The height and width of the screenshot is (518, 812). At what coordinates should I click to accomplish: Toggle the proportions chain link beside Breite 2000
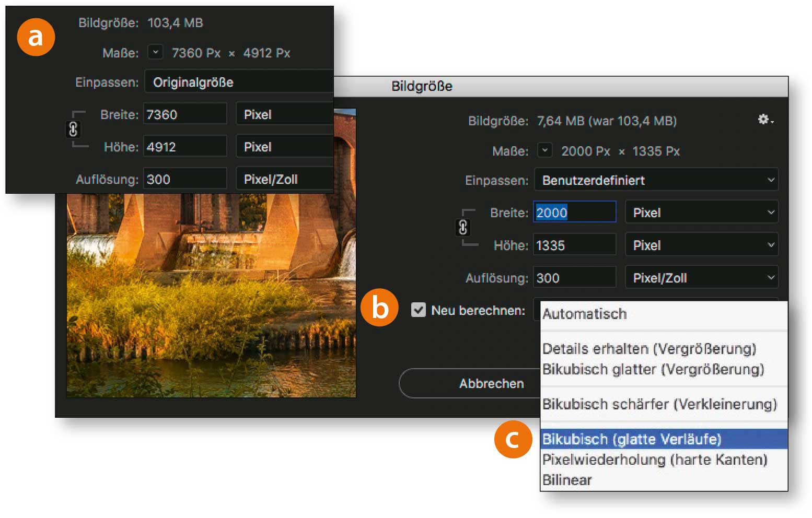[463, 228]
